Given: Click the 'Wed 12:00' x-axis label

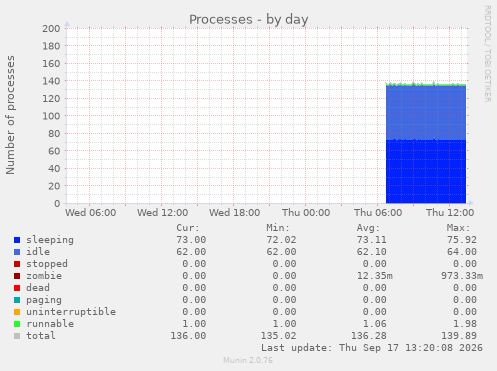Looking at the screenshot, I should pos(163,213).
